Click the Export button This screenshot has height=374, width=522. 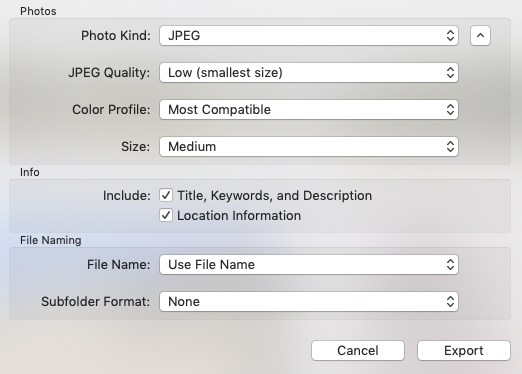464,350
